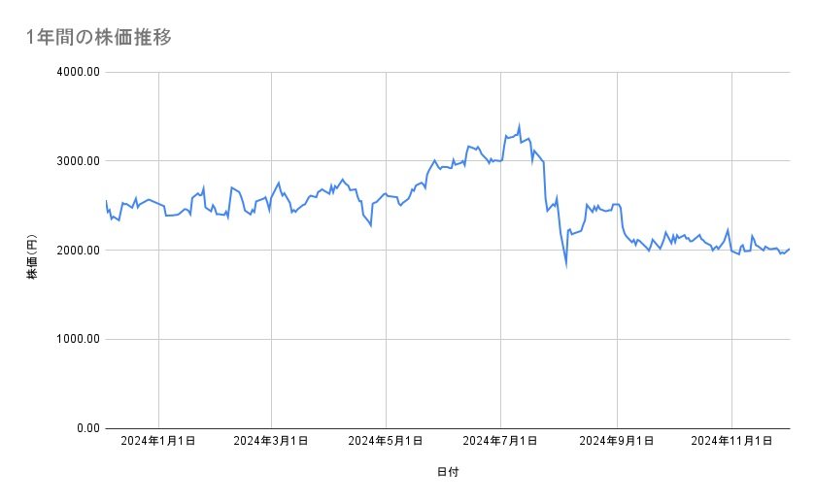
Task: Select the 2024年5月1日 date label
Action: coord(386,441)
